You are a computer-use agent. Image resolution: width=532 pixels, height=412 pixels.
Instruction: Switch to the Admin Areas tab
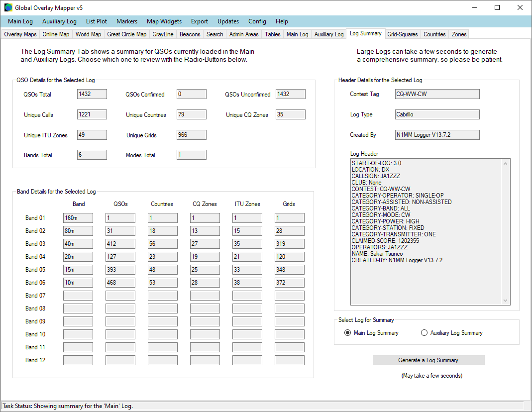click(x=244, y=34)
